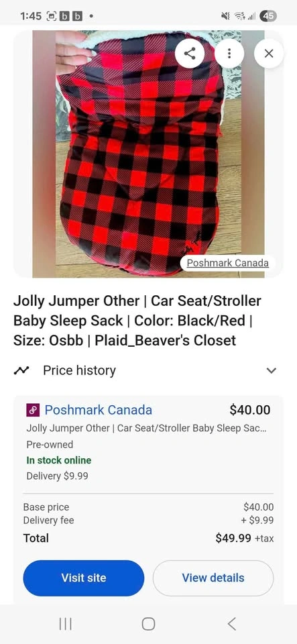Expand Price history chevron
Screen dimensions: 297x644
click(x=271, y=370)
